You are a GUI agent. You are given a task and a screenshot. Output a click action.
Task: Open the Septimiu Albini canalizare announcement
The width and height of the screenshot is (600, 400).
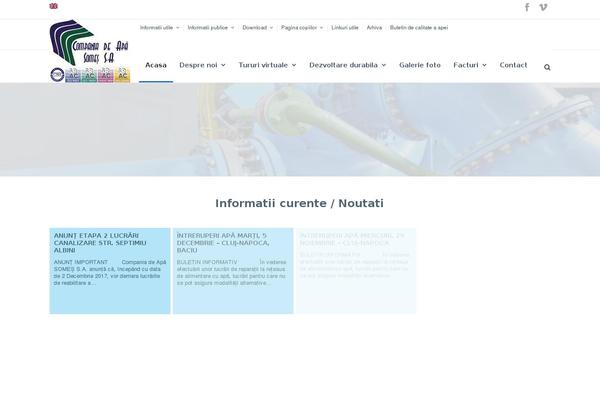(100, 243)
